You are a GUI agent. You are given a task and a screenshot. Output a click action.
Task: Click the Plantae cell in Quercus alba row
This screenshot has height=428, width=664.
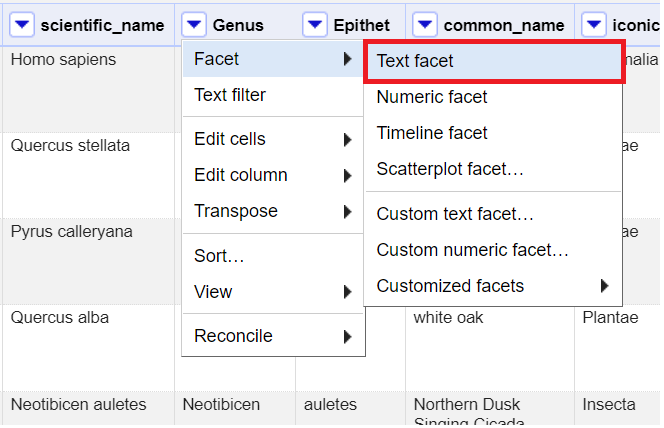[617, 348]
